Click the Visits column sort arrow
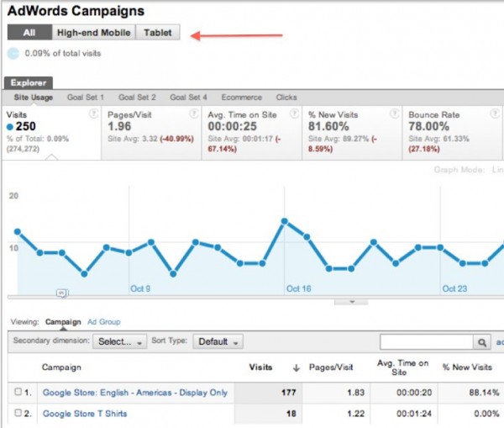Viewport: 504px width, 428px height. (x=297, y=367)
